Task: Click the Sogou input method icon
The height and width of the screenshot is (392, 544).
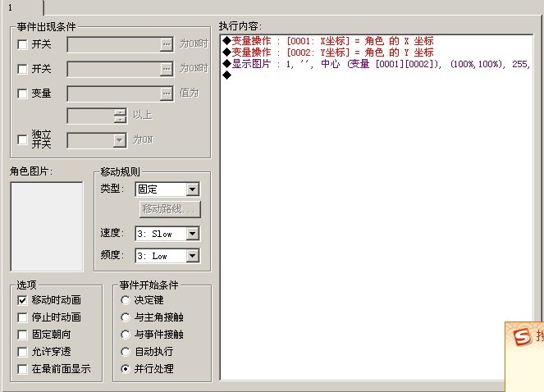Action: (x=522, y=336)
